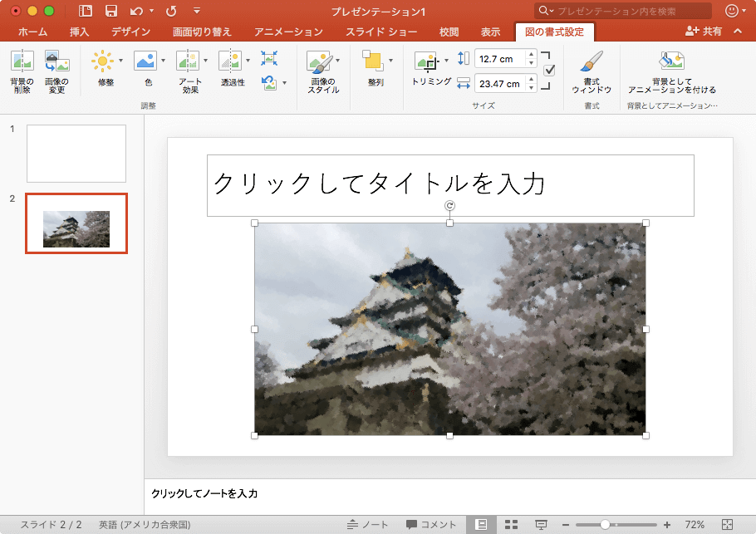Switch to the Animations (アニメーション) tab

288,32
